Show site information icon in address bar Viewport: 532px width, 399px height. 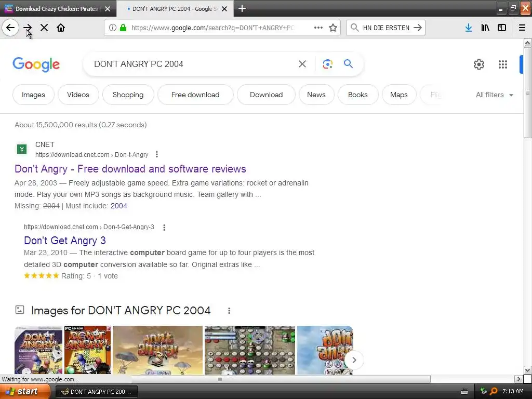[x=113, y=28]
